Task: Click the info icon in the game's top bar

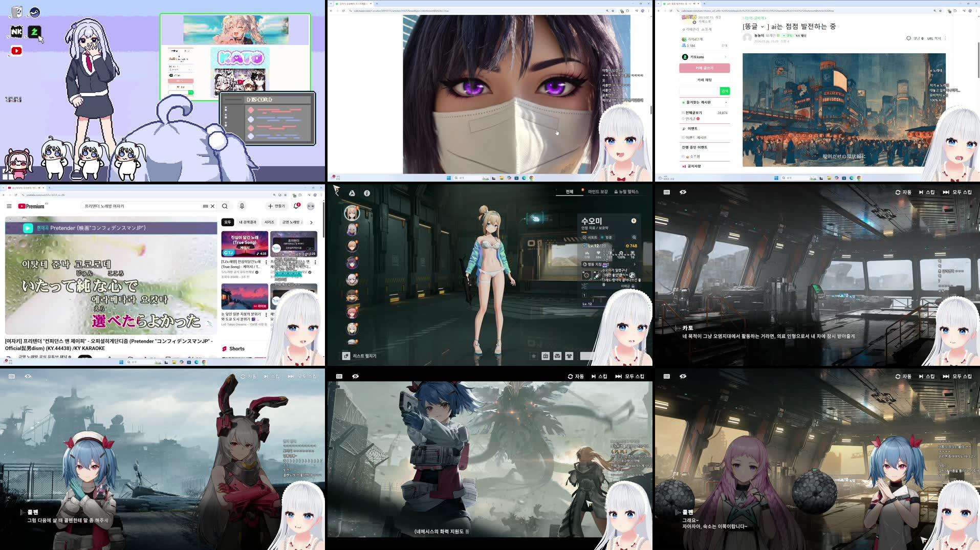Action: tap(366, 193)
